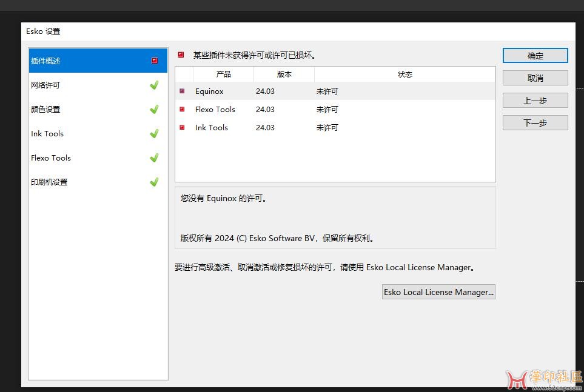The width and height of the screenshot is (584, 392).
Task: Switch to the 印刷机设置 section
Action: click(x=98, y=182)
